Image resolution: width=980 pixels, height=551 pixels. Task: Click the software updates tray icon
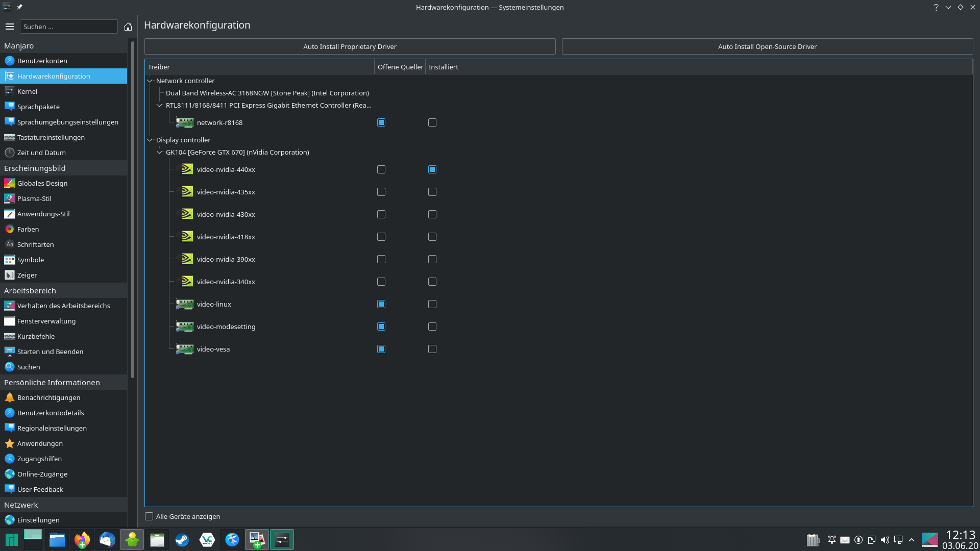859,540
